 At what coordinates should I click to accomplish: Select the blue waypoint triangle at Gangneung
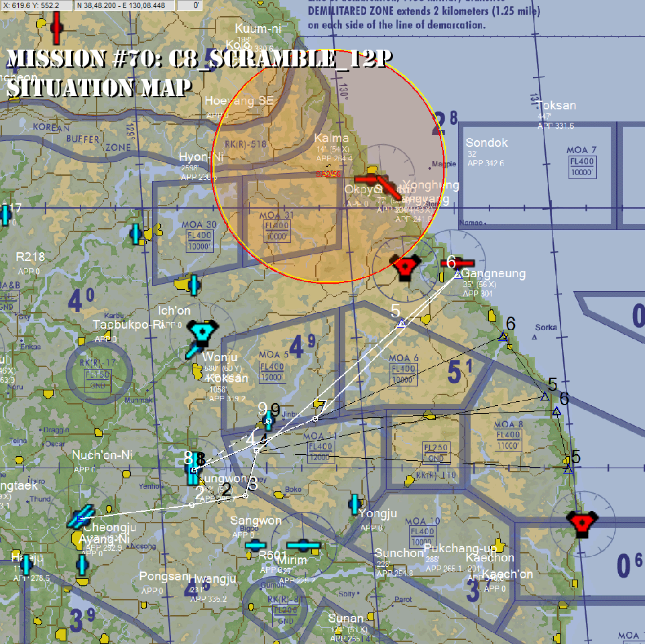point(459,274)
